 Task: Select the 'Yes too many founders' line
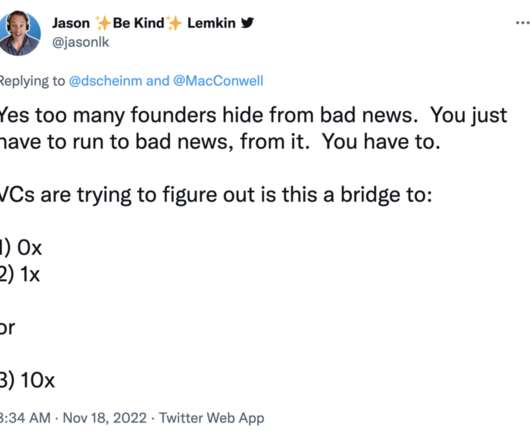254,115
